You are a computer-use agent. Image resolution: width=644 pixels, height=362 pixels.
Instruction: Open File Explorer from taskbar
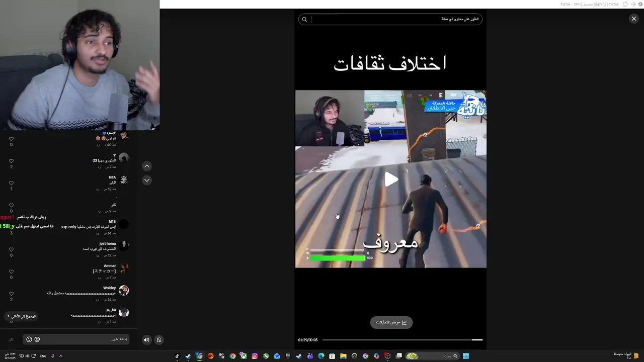343,356
